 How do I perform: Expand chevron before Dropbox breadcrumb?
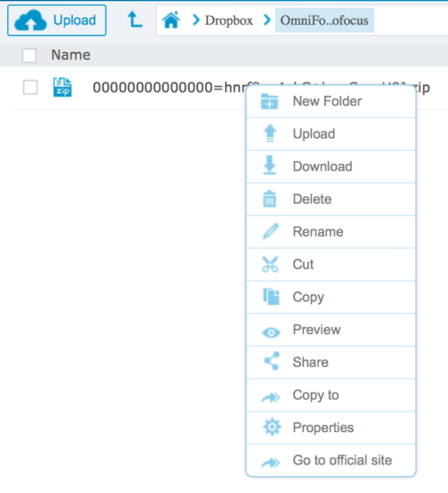(196, 20)
